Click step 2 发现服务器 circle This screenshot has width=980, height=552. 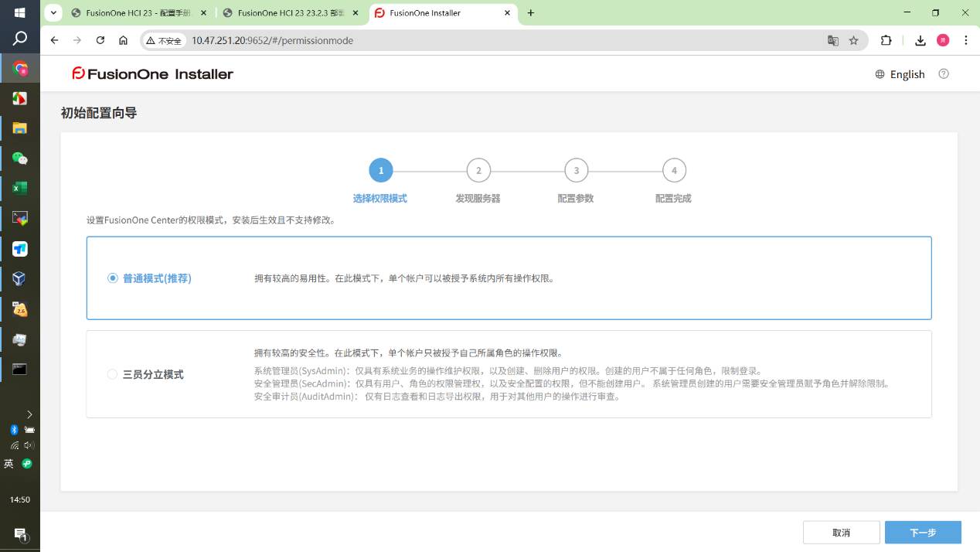(478, 171)
